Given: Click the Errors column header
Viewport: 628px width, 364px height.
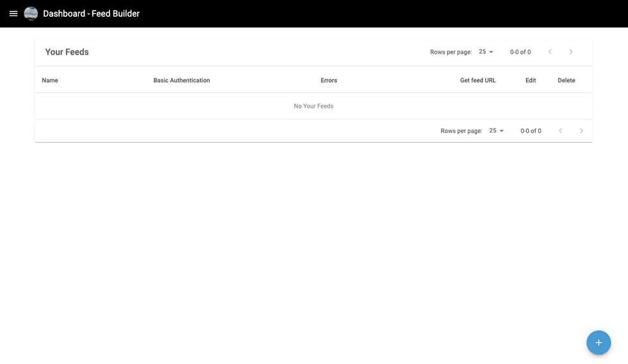Looking at the screenshot, I should tap(329, 80).
